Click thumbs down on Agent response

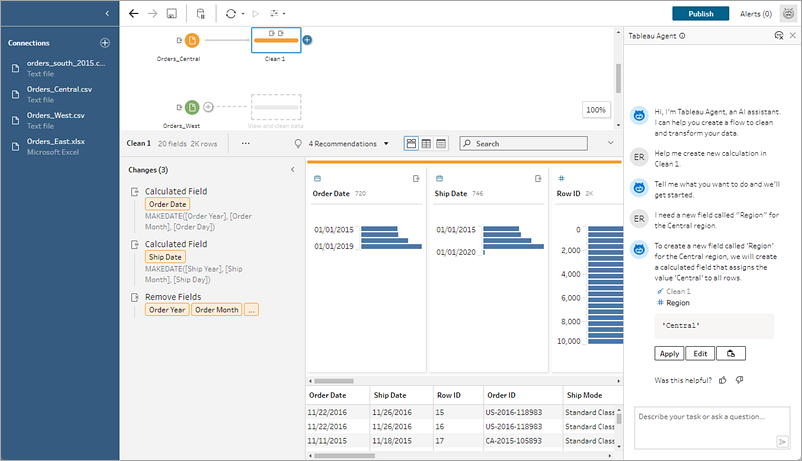pos(739,380)
